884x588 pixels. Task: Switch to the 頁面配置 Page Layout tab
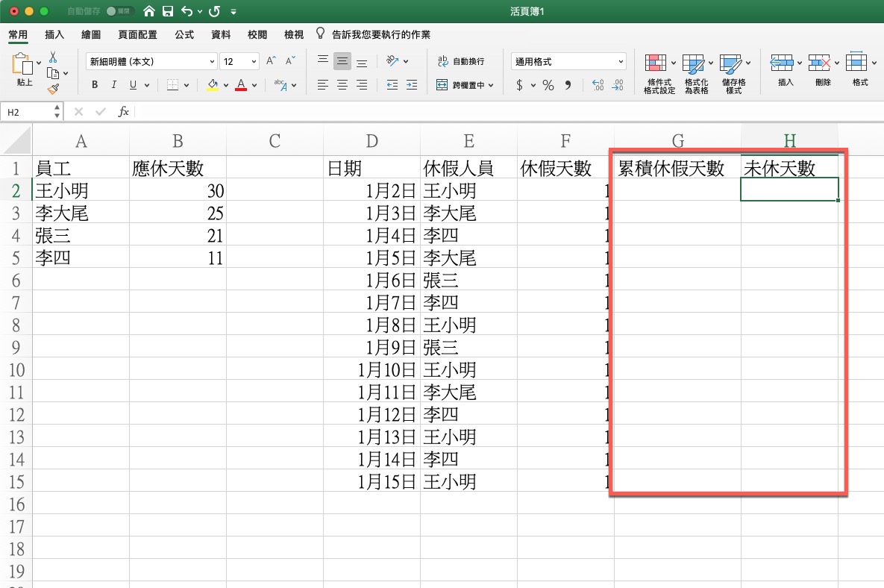coord(137,34)
